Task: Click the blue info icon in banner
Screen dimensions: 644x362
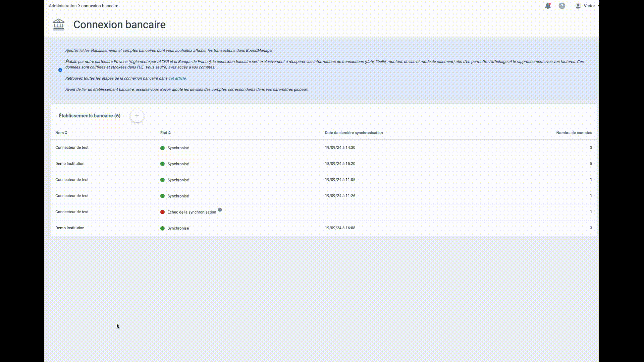Action: [x=60, y=70]
